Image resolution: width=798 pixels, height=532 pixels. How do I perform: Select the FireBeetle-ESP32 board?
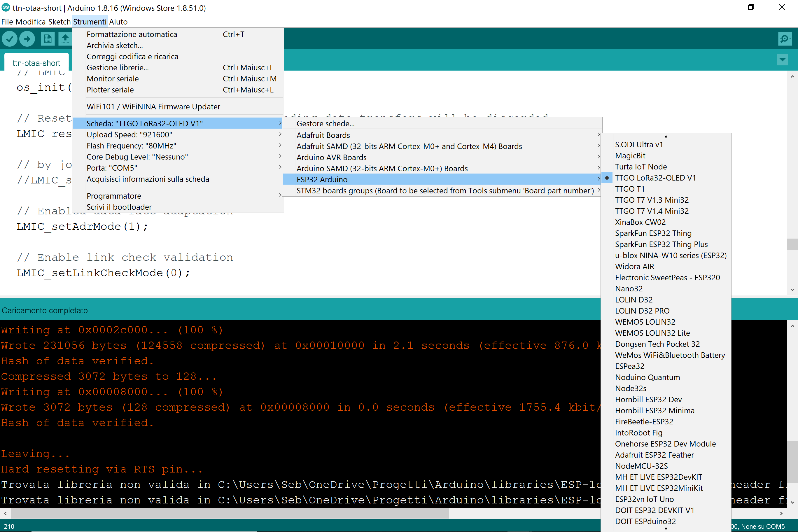point(666,422)
